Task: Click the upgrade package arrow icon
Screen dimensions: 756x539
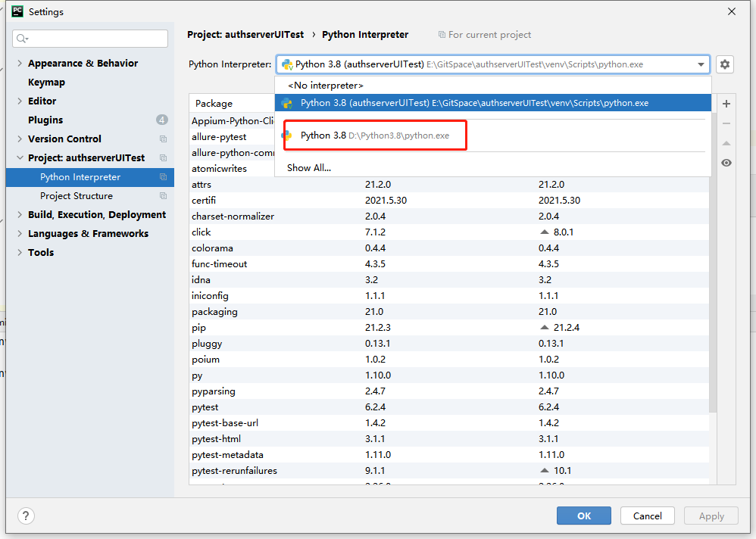Action: (x=726, y=143)
